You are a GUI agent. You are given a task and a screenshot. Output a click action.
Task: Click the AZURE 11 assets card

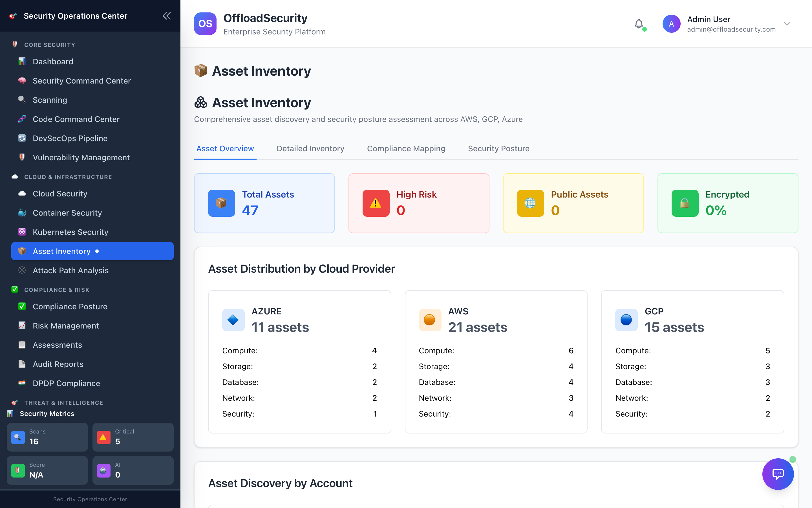tap(300, 362)
